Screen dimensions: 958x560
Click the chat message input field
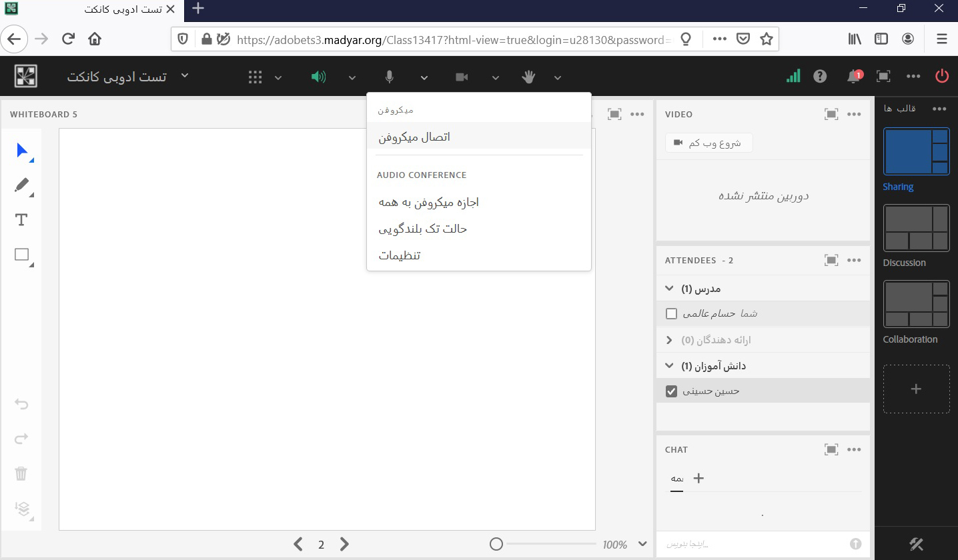(x=754, y=544)
